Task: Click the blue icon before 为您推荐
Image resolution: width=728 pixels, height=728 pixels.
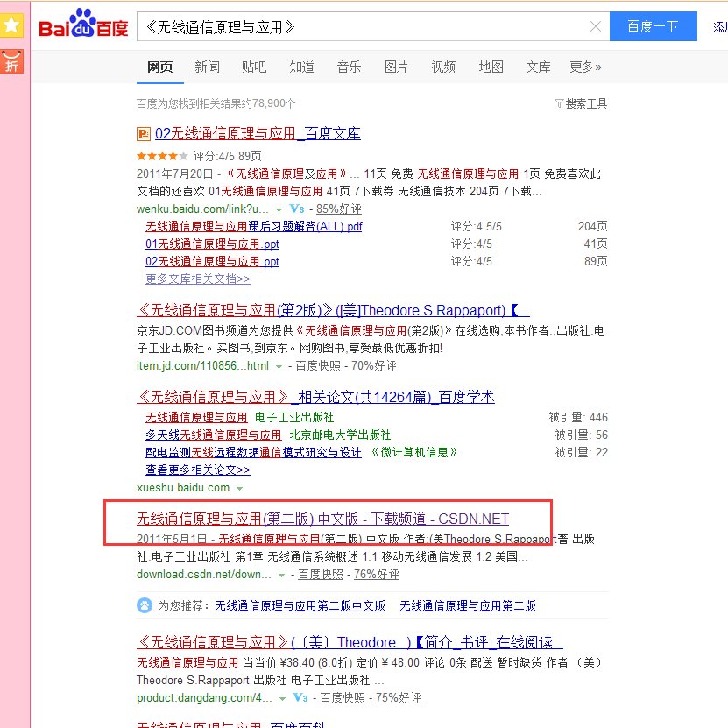Action: point(145,604)
